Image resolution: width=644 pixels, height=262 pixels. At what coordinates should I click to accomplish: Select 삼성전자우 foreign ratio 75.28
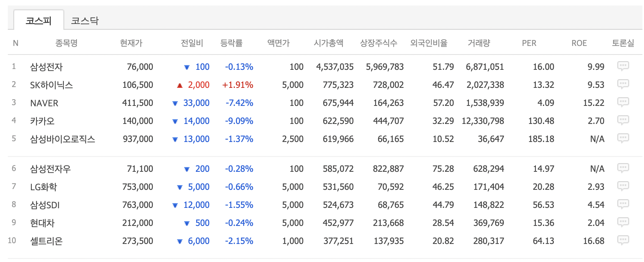click(443, 169)
